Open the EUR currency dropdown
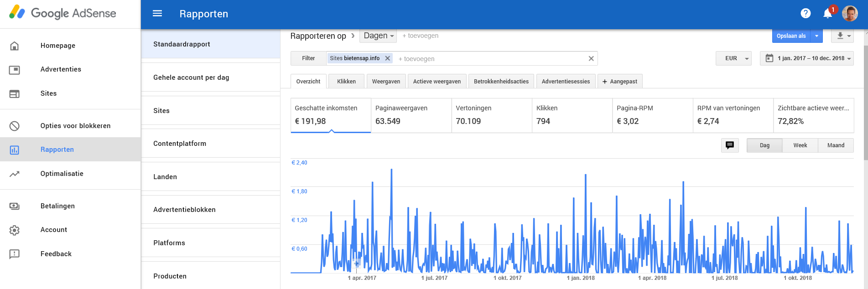This screenshot has height=289, width=868. tap(733, 58)
